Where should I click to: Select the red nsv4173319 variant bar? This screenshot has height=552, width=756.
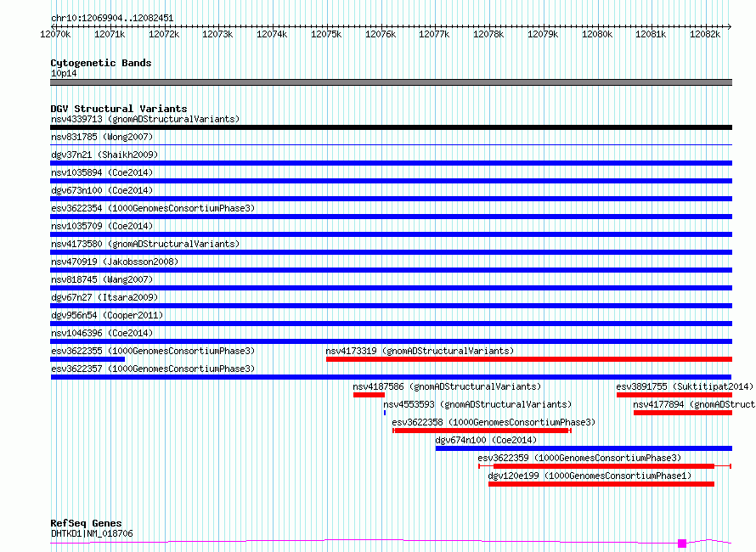click(529, 359)
